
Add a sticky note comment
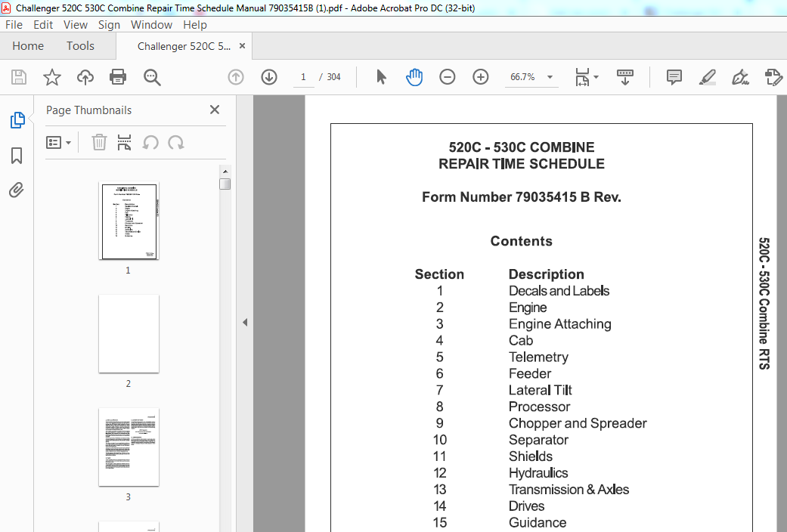pos(674,77)
